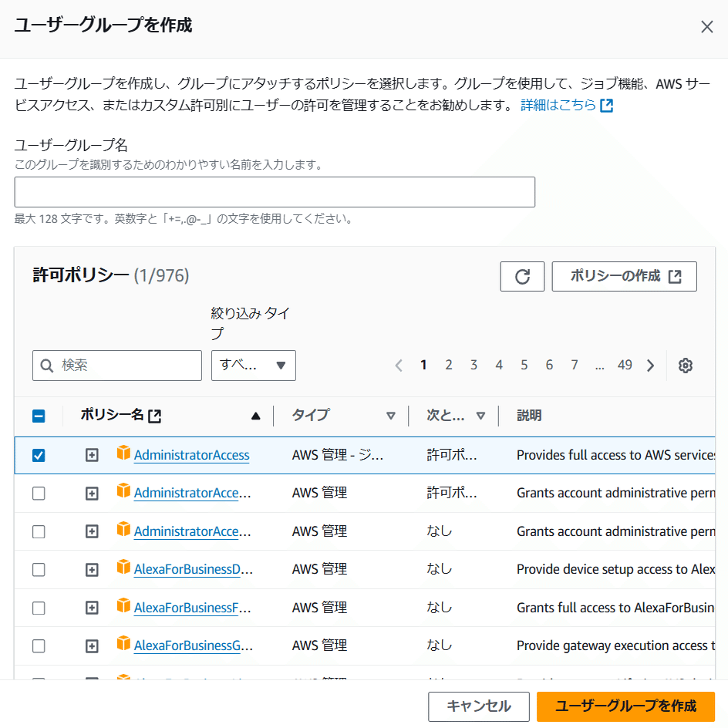This screenshot has height=728, width=728.
Task: Click 'Provide device setup access' description
Action: point(615,569)
